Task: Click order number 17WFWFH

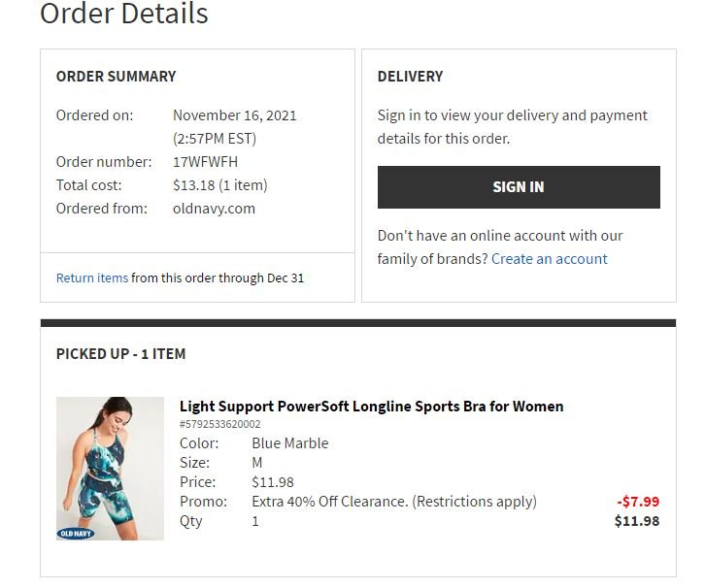Action: click(205, 162)
